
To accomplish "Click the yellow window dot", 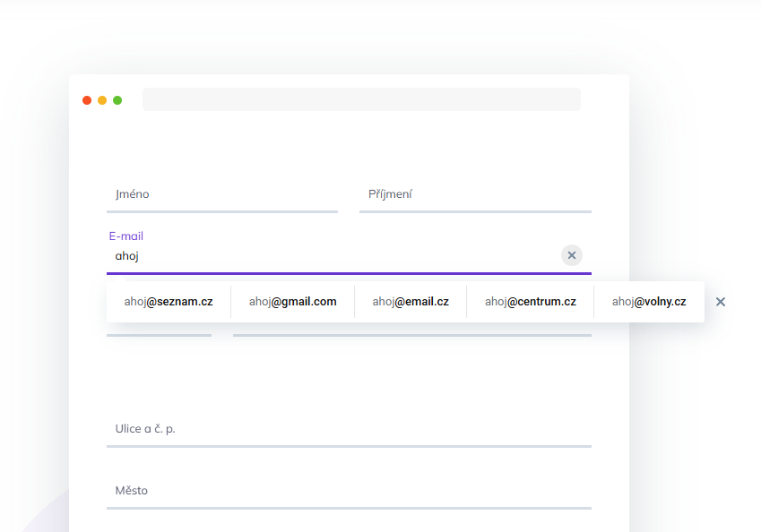I will pyautogui.click(x=102, y=100).
